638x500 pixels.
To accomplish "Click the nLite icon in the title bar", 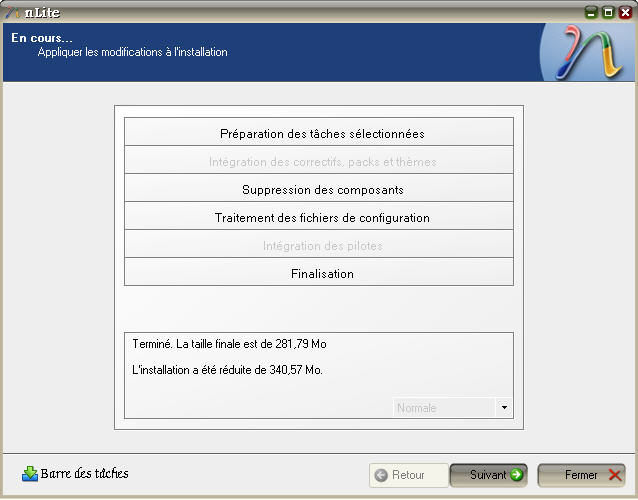I will point(12,12).
